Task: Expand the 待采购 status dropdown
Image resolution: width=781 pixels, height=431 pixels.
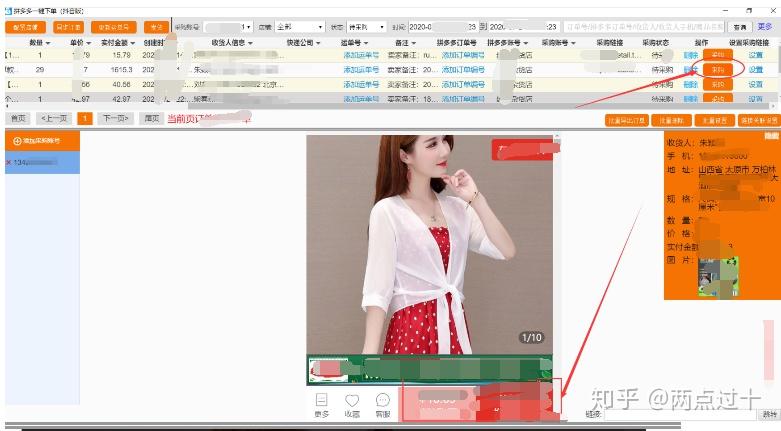Action: pyautogui.click(x=367, y=27)
